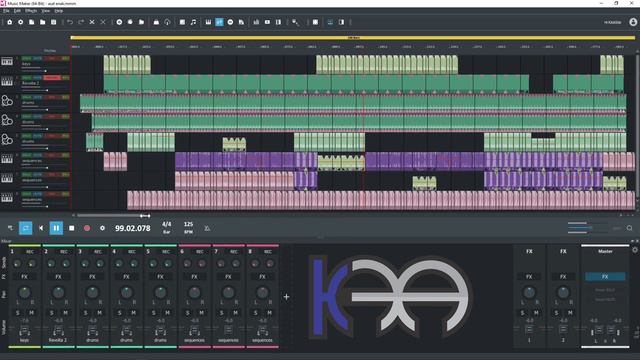Click the Undo arrow in the toolbar
The width and height of the screenshot is (640, 360).
pos(70,22)
